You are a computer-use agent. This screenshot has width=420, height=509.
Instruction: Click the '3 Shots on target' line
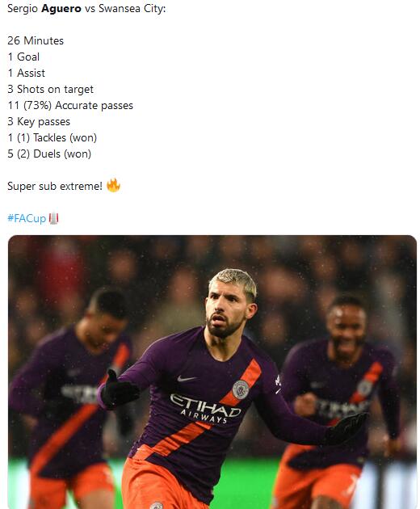50,89
